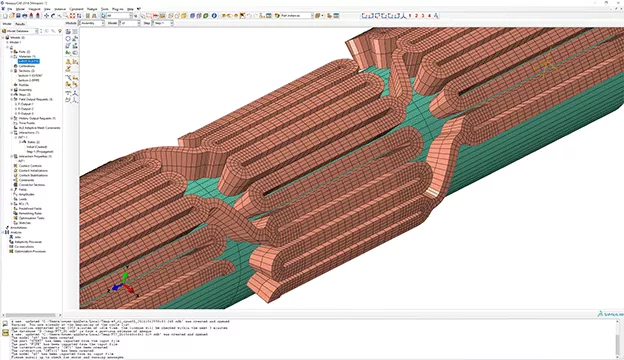624x360 pixels.
Task: Click the Rotate Instance tool
Action: pos(68,46)
